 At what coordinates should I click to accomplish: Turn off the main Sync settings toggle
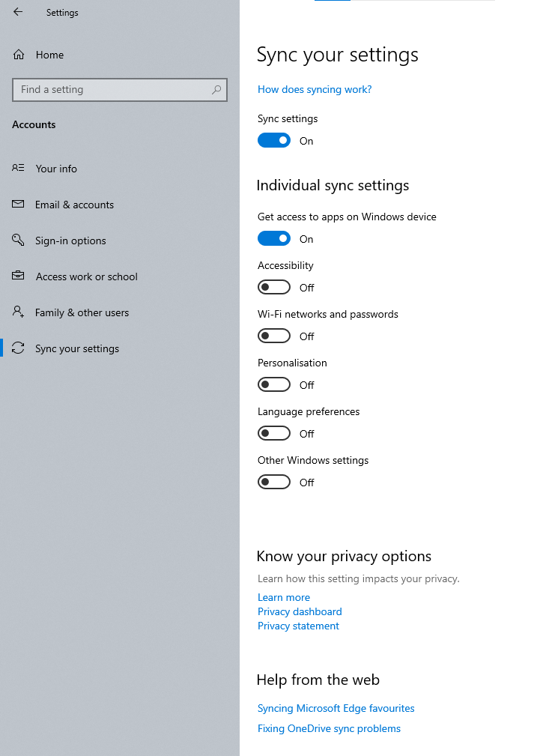[x=274, y=140]
